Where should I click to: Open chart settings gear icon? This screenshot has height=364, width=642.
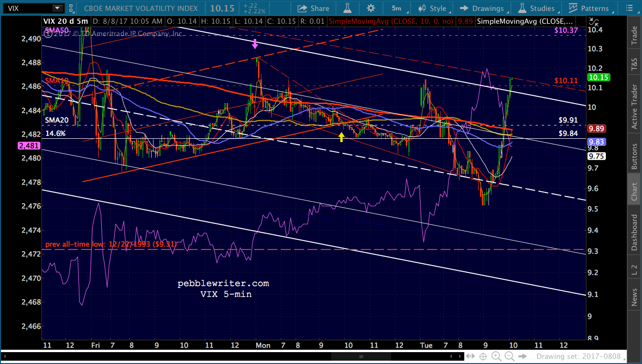tap(371, 8)
